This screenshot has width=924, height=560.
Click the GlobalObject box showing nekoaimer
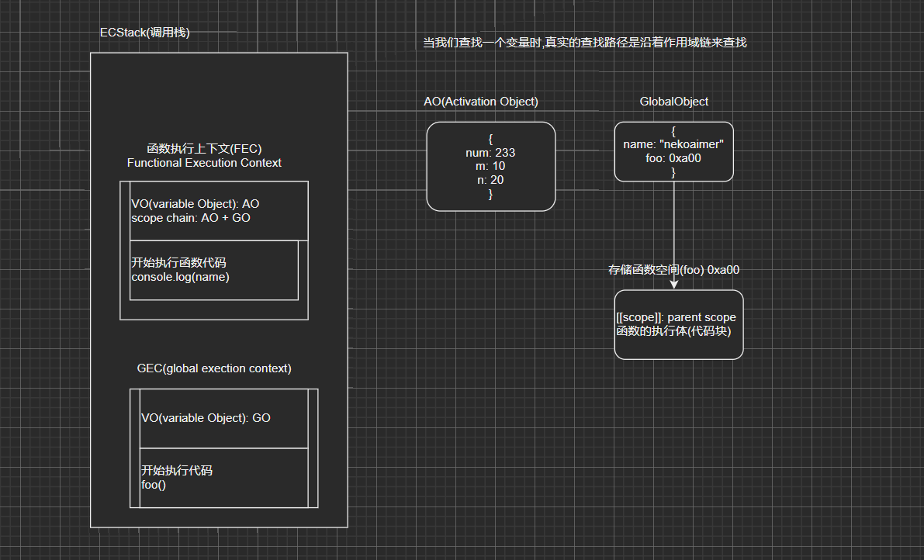point(673,150)
